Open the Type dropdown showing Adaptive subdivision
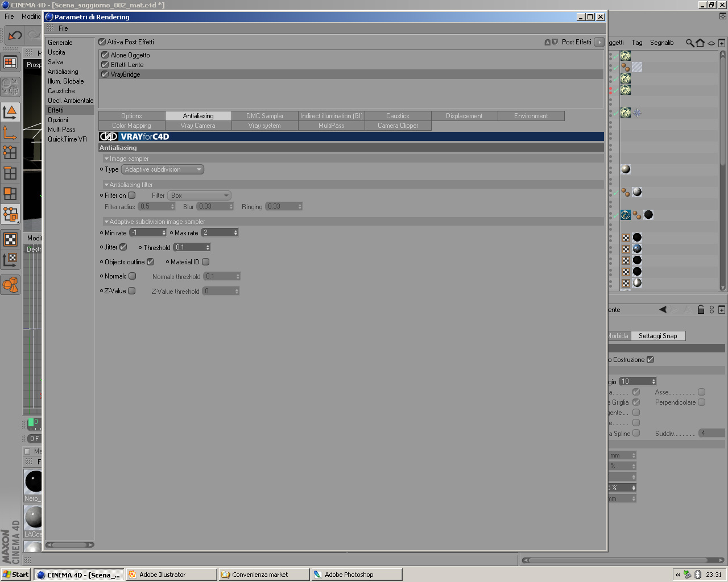Viewport: 728px width, 582px height. pyautogui.click(x=163, y=169)
